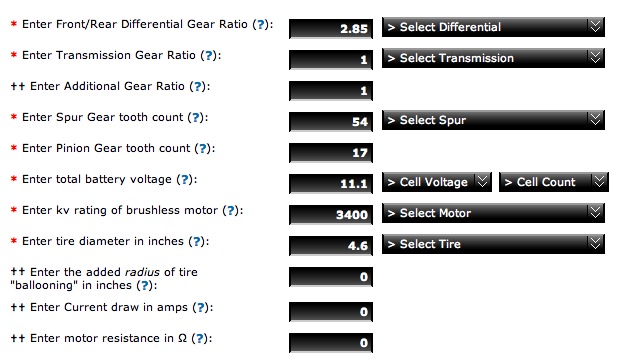Open help for brushless motor kv rating
636x363 pixels.
231,210
